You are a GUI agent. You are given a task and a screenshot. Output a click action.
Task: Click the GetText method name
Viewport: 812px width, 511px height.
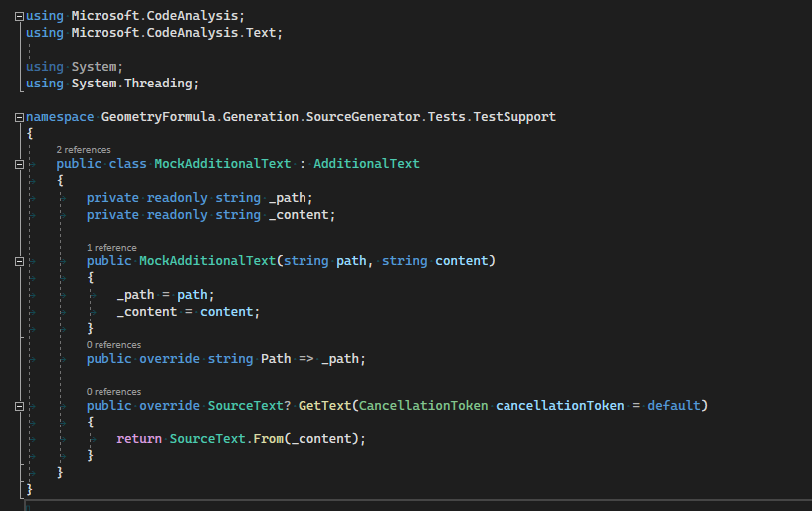(x=324, y=406)
